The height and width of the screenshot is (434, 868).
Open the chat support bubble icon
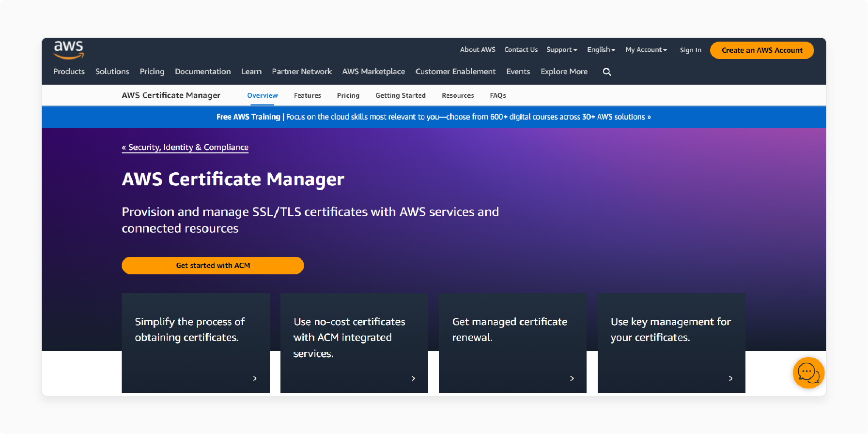point(808,373)
